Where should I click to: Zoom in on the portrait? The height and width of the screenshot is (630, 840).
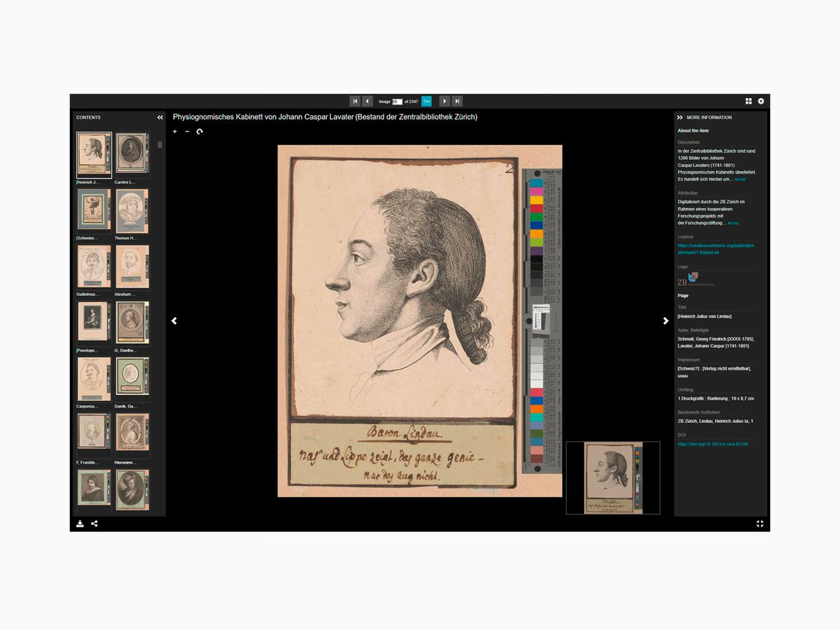point(175,132)
